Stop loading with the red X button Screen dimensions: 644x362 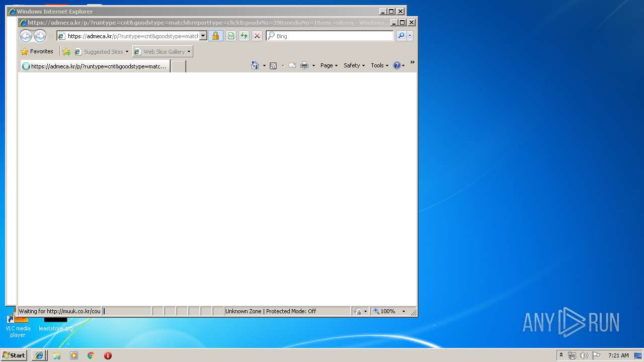coord(257,36)
